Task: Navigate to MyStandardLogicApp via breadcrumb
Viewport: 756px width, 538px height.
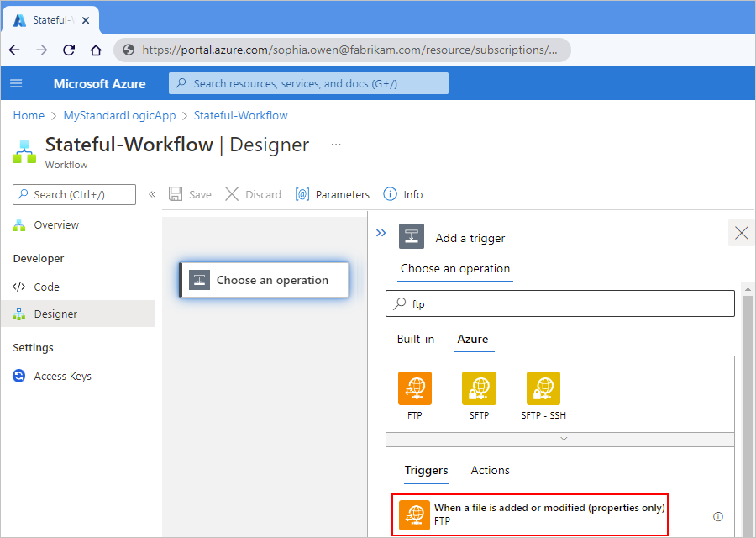Action: 118,115
